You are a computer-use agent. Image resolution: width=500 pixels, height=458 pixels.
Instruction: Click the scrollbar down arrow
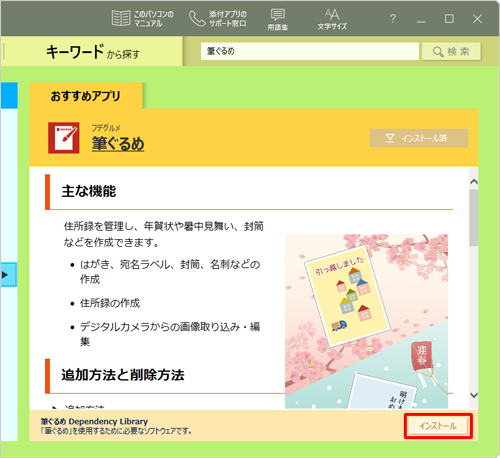tap(474, 395)
